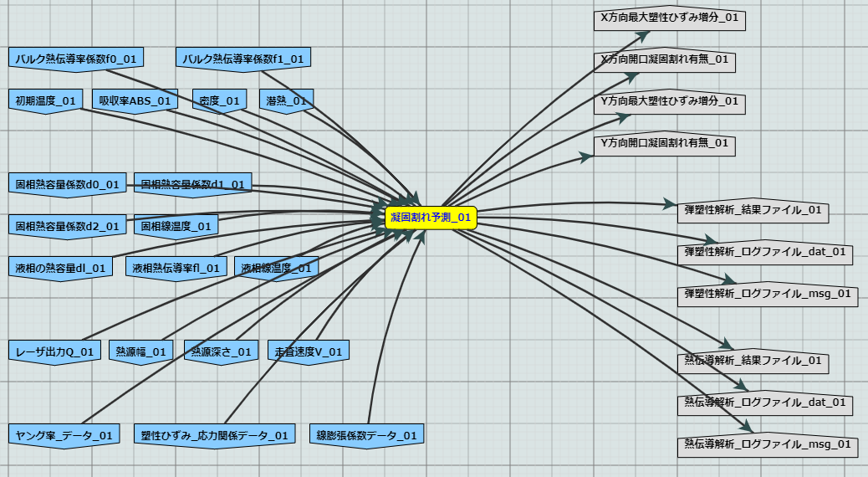Select the バルク熱伝導率係数f1_01 input node

coord(243,59)
